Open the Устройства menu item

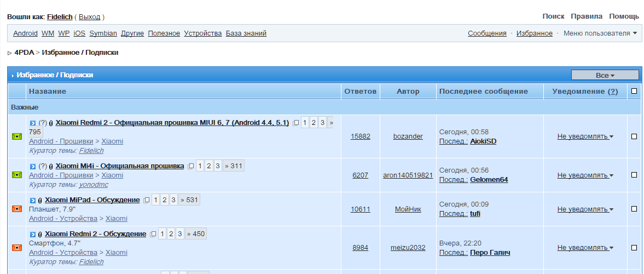pyautogui.click(x=203, y=33)
